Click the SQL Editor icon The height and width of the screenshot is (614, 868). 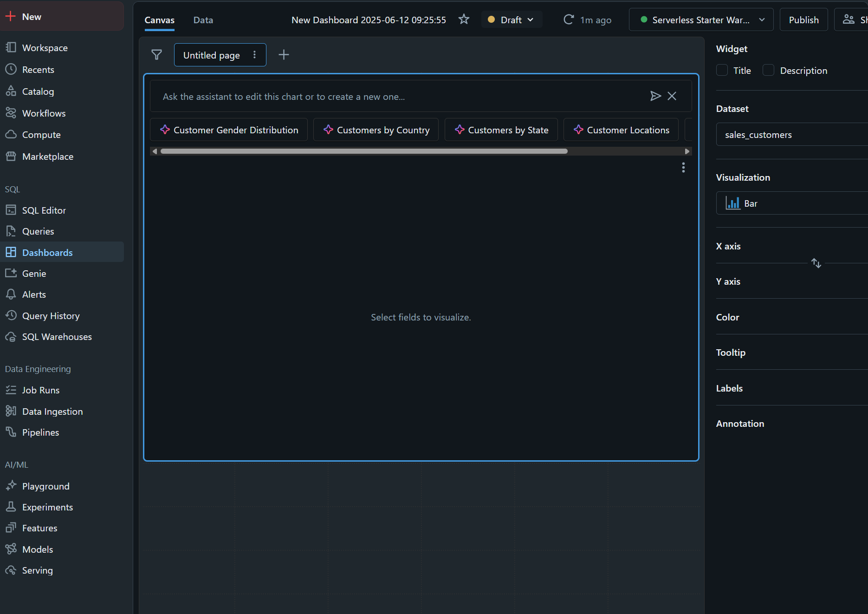[11, 210]
